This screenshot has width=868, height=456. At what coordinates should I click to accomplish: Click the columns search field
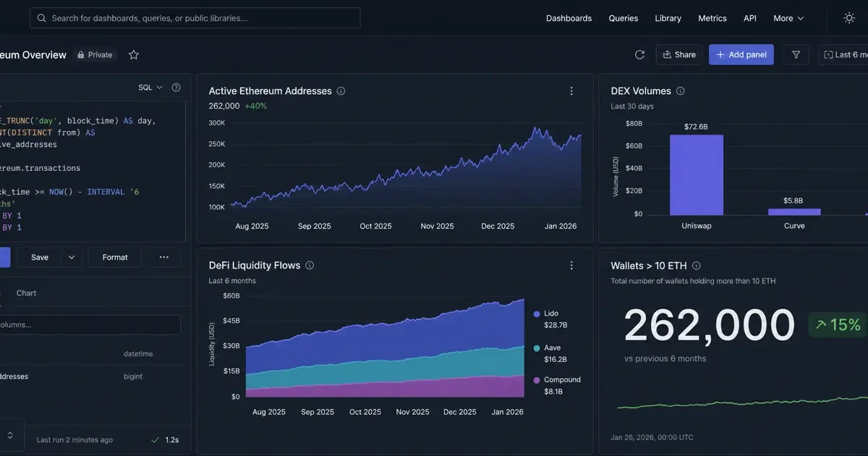90,324
